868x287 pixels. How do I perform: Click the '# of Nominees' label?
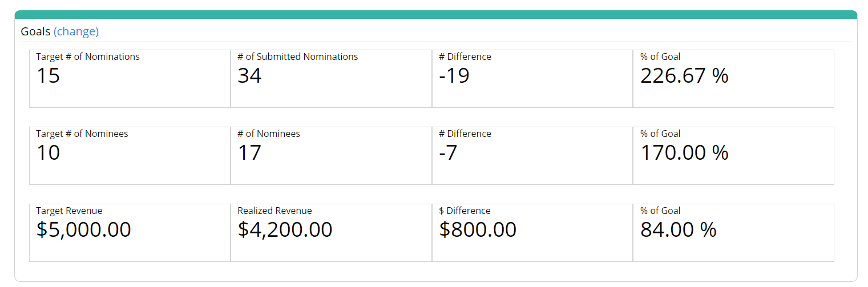click(x=269, y=134)
